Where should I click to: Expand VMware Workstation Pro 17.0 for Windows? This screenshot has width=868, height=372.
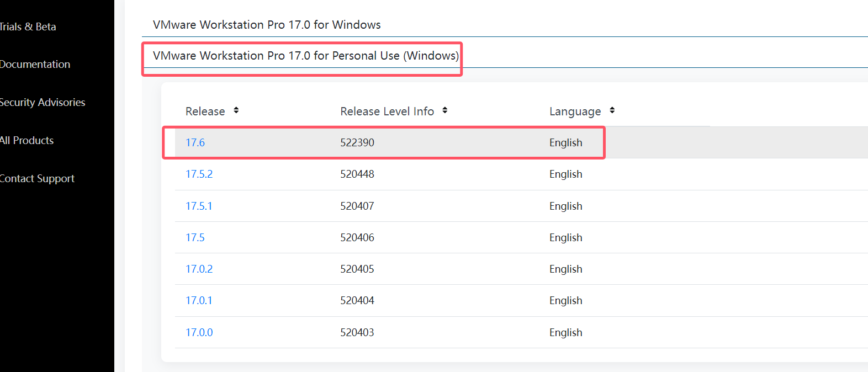pos(267,25)
